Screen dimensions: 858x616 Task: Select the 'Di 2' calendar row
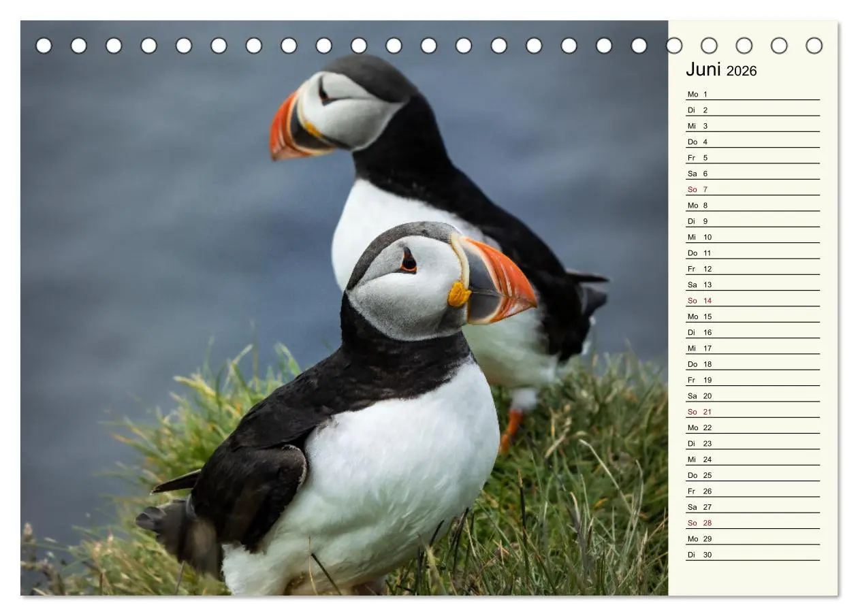(752, 110)
